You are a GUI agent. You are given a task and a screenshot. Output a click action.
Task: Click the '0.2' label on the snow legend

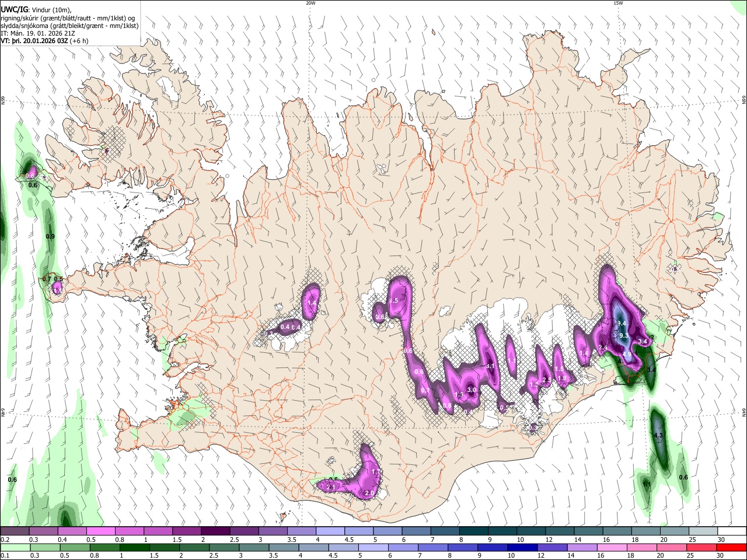(x=4, y=540)
